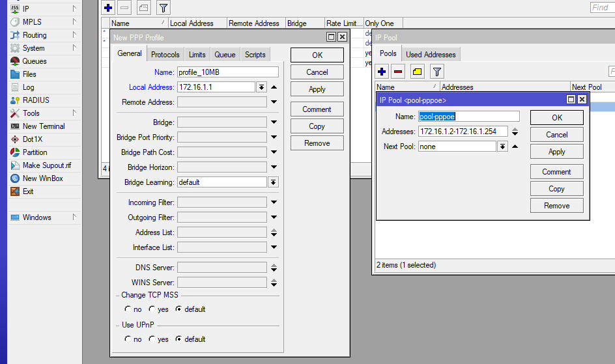
Task: Add WINS Server entry with stepper arrows
Action: 274,283
